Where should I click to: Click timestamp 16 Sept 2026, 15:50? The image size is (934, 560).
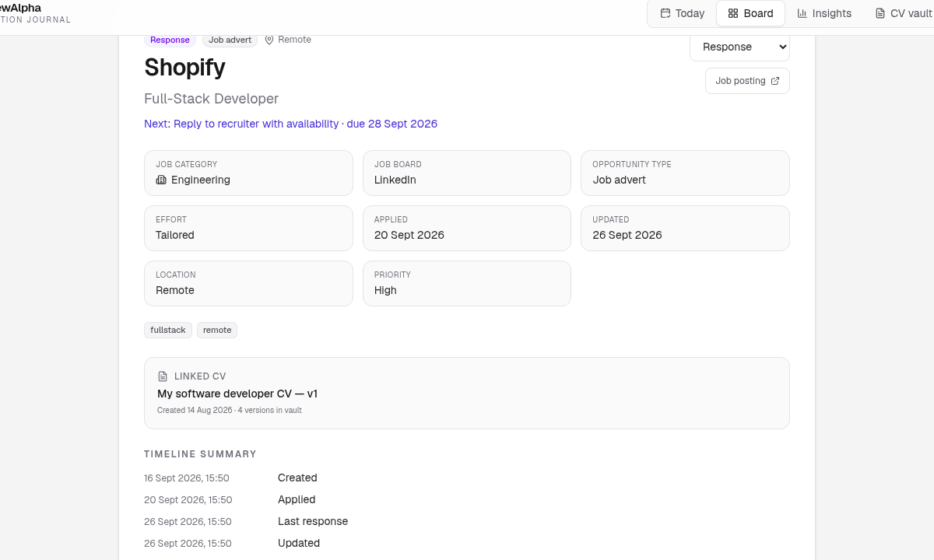pos(187,478)
